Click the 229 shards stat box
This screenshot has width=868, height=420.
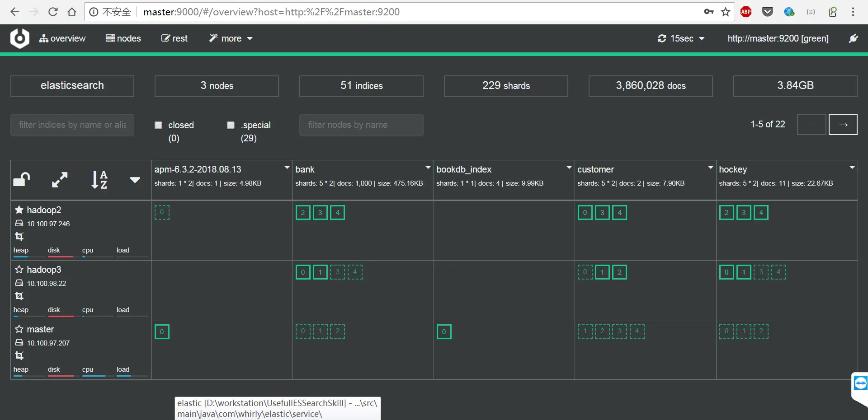coord(506,86)
